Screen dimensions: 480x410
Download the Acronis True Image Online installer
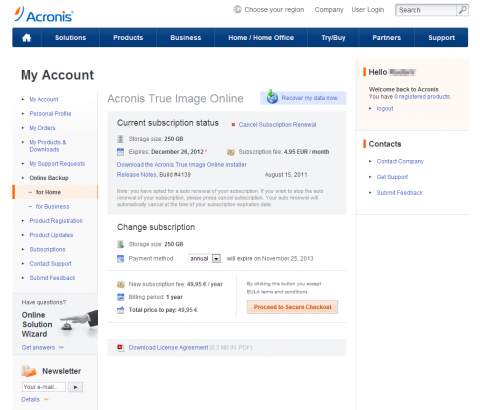182,165
